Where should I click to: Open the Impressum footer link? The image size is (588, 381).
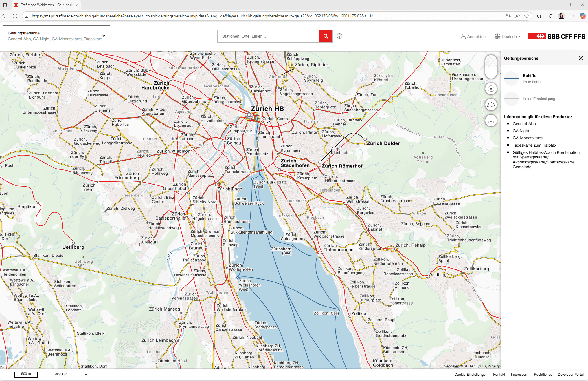pyautogui.click(x=519, y=375)
